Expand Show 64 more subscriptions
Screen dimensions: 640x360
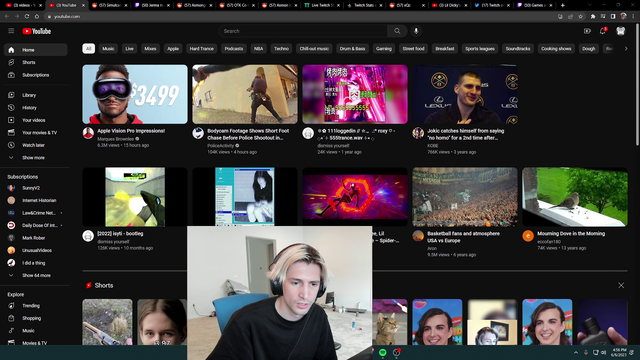[x=36, y=276]
